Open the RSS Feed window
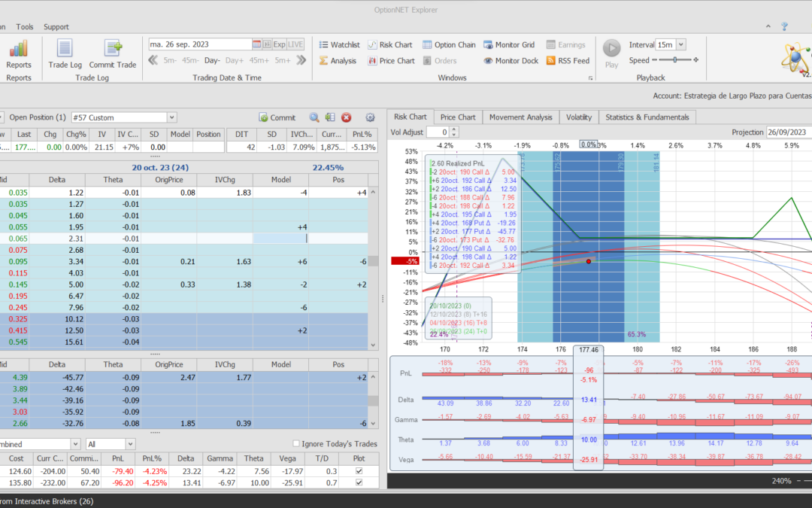This screenshot has height=508, width=812. 568,61
